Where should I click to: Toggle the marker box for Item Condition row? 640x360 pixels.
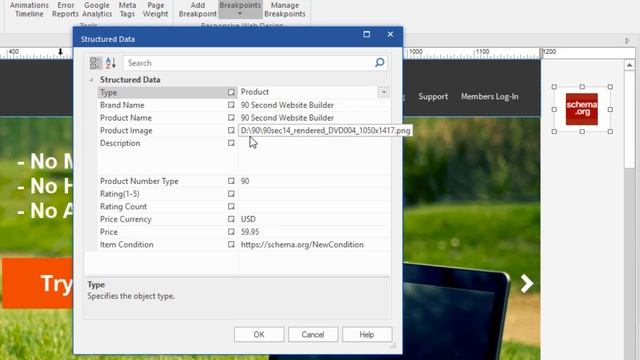tap(231, 244)
